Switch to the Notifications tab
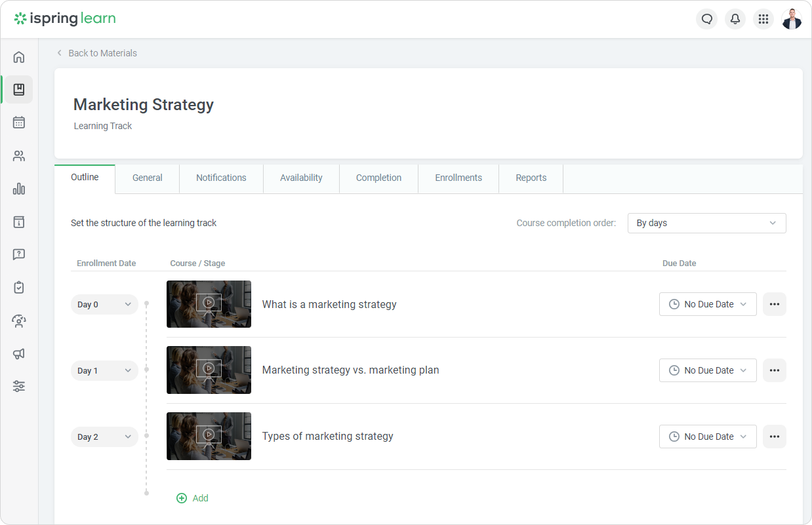812x525 pixels. pyautogui.click(x=221, y=178)
